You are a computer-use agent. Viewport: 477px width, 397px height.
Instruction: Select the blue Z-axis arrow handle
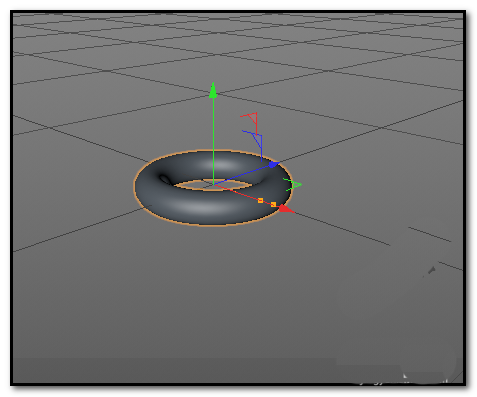[274, 164]
